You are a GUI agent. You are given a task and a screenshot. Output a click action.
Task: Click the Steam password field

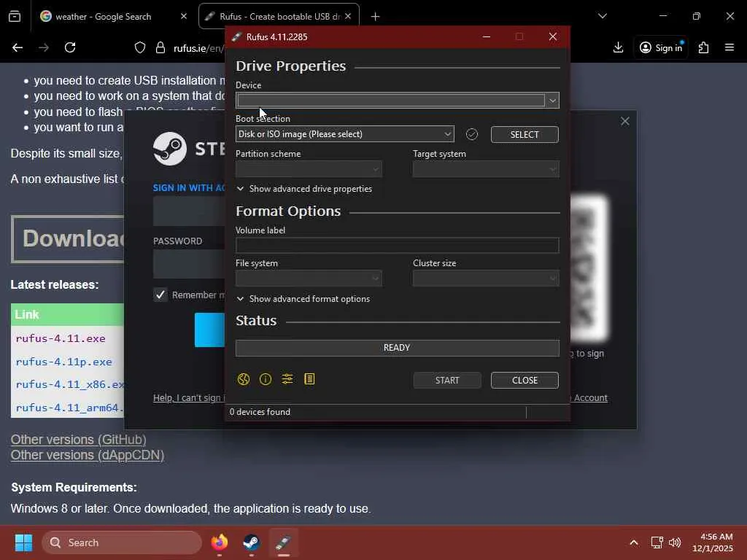(x=189, y=263)
